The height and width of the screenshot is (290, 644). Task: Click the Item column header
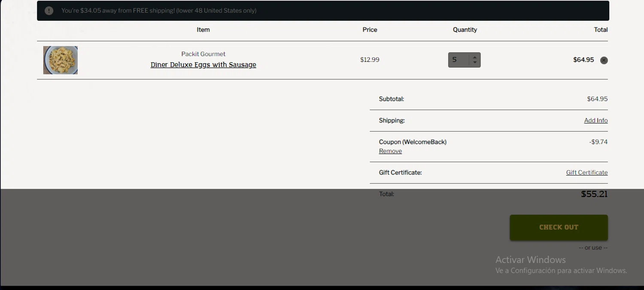pos(203,30)
